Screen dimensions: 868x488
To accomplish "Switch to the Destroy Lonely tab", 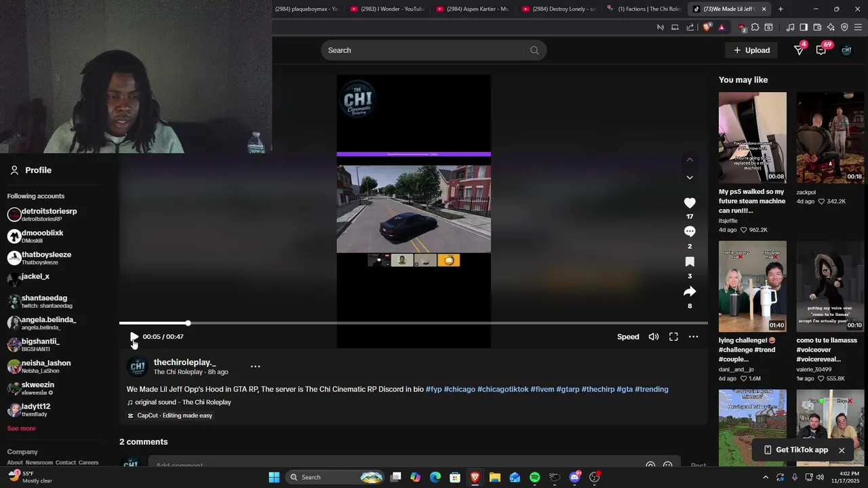I will 558,9.
